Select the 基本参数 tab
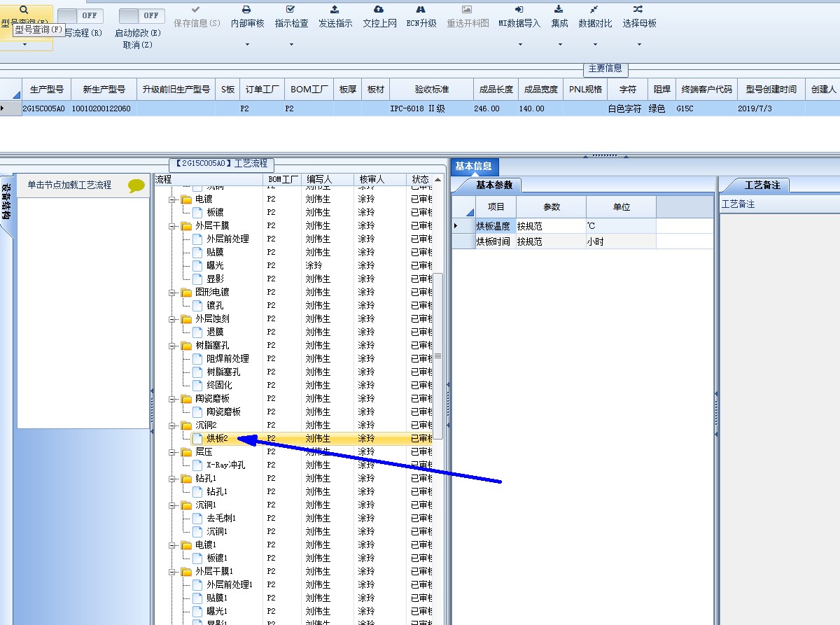Image resolution: width=840 pixels, height=625 pixels. coord(494,185)
